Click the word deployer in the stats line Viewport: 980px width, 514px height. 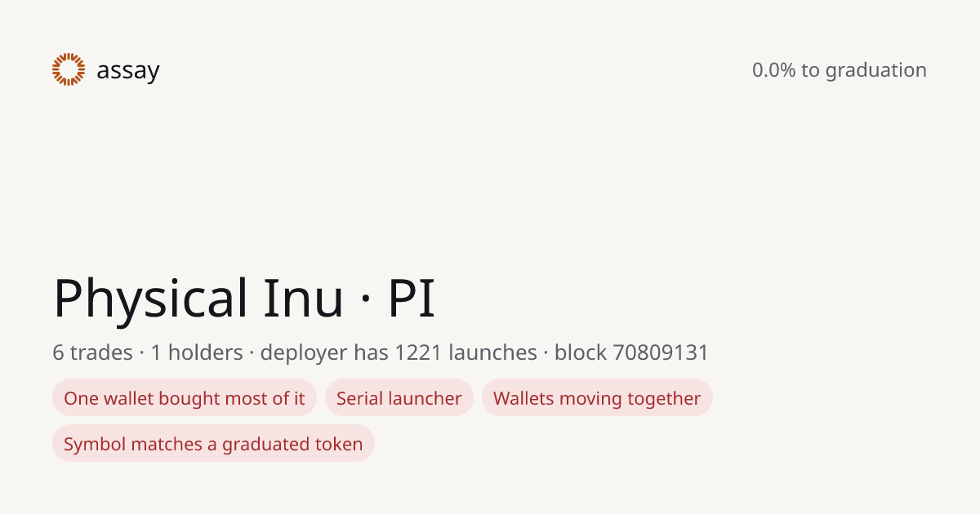pos(304,353)
